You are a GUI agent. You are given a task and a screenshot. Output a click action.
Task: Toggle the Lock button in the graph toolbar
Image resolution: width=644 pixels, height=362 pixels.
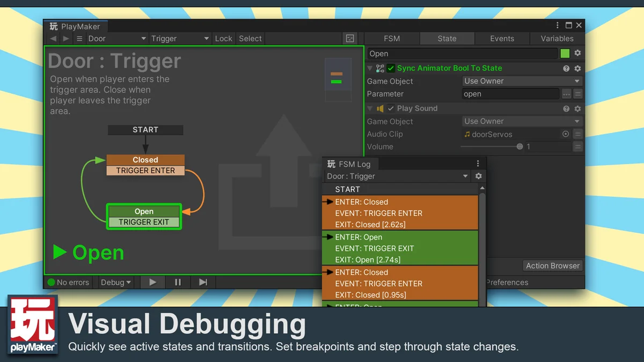tap(223, 39)
